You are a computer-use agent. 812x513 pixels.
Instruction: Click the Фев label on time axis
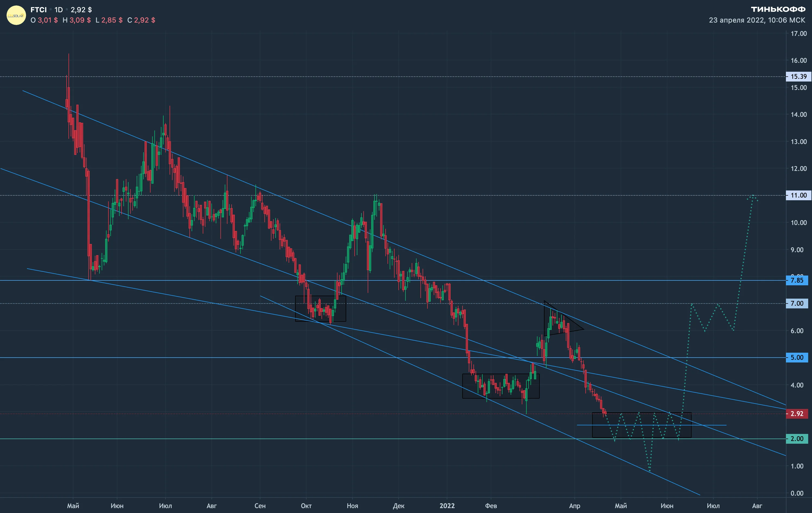point(491,506)
